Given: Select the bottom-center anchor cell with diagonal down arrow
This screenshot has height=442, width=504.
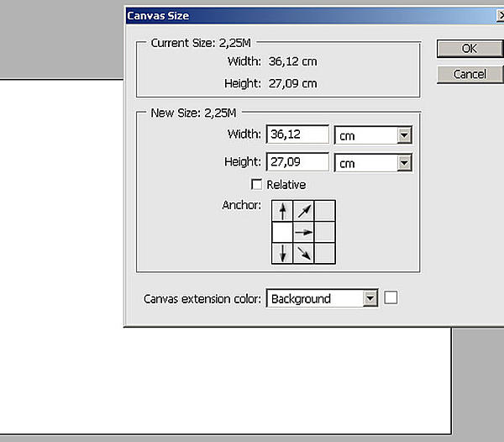Looking at the screenshot, I should tap(303, 253).
